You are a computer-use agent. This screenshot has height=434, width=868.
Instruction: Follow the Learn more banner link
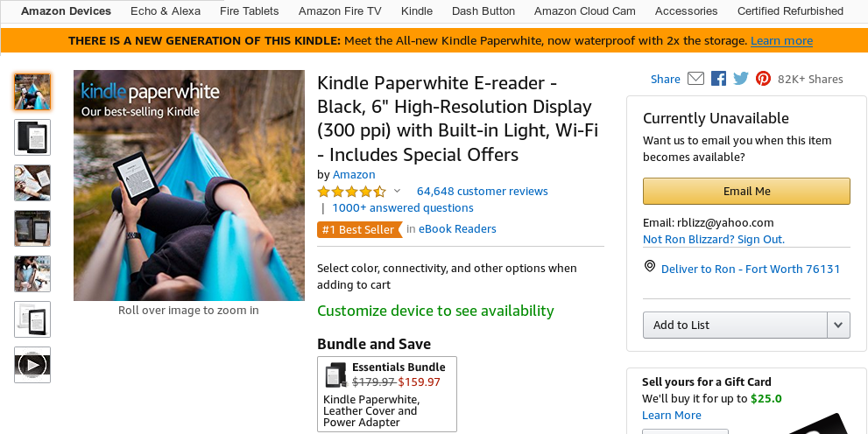[x=781, y=41]
